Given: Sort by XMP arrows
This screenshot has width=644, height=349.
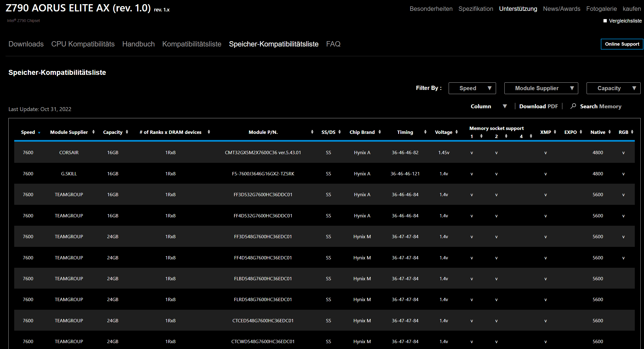Looking at the screenshot, I should tap(555, 132).
